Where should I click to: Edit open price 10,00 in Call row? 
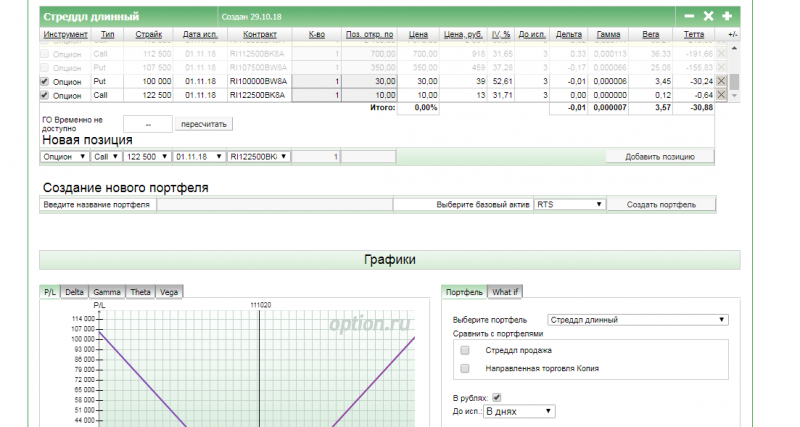pyautogui.click(x=369, y=95)
